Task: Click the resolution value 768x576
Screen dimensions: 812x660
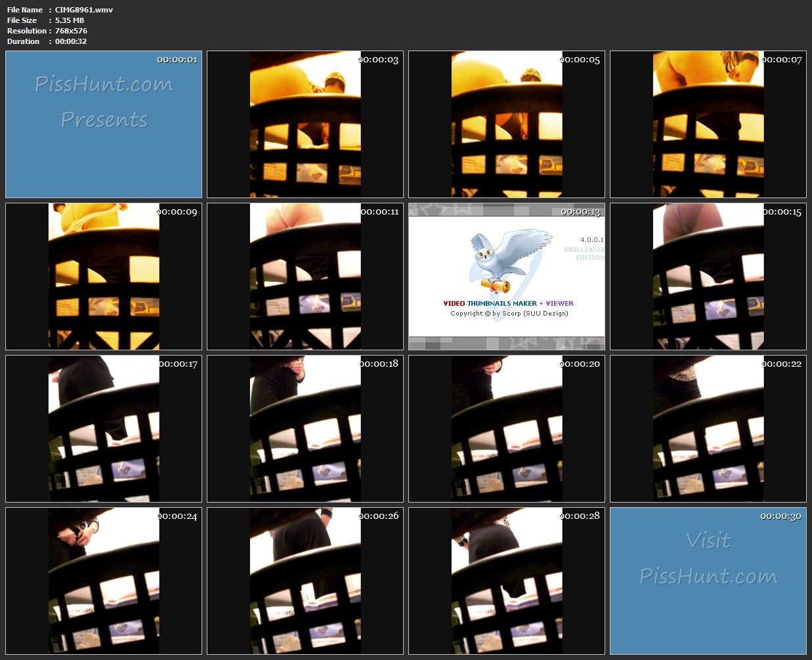Action: point(71,31)
